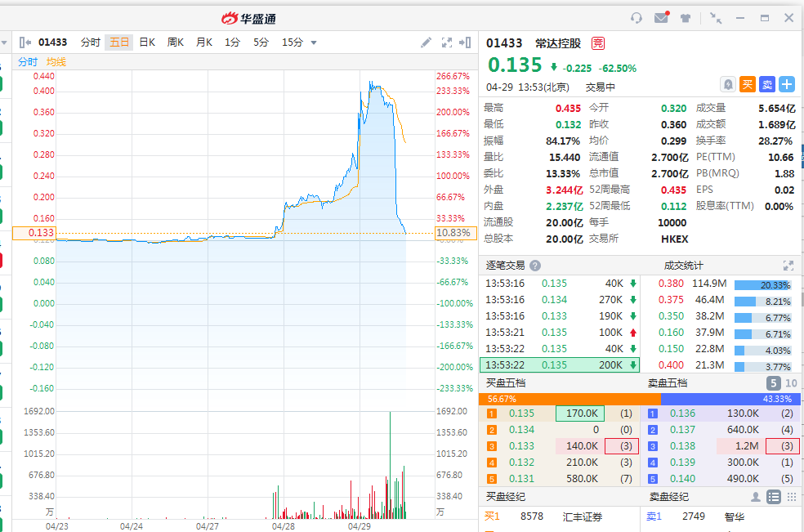Select trade row 13:53:22 200K
The image size is (804, 532).
[560, 365]
